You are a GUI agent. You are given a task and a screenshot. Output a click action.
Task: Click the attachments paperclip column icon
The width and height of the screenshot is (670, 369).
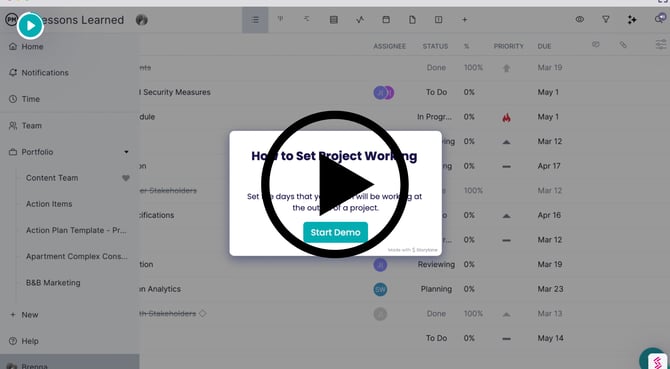pos(623,44)
